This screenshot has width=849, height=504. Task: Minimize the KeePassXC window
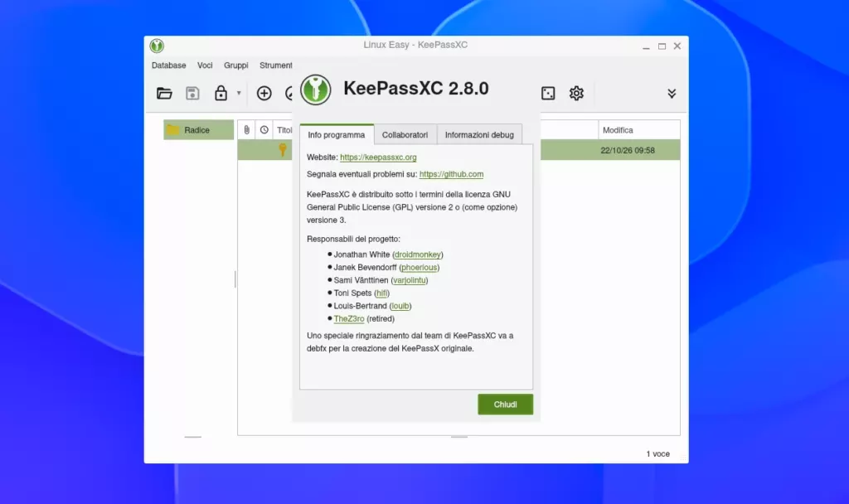click(x=646, y=46)
